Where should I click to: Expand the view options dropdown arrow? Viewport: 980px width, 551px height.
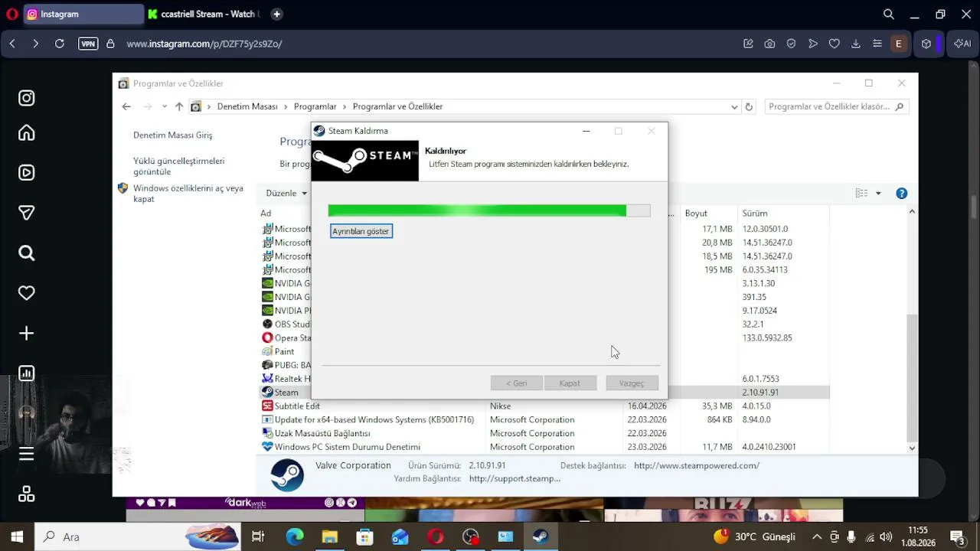pos(878,194)
